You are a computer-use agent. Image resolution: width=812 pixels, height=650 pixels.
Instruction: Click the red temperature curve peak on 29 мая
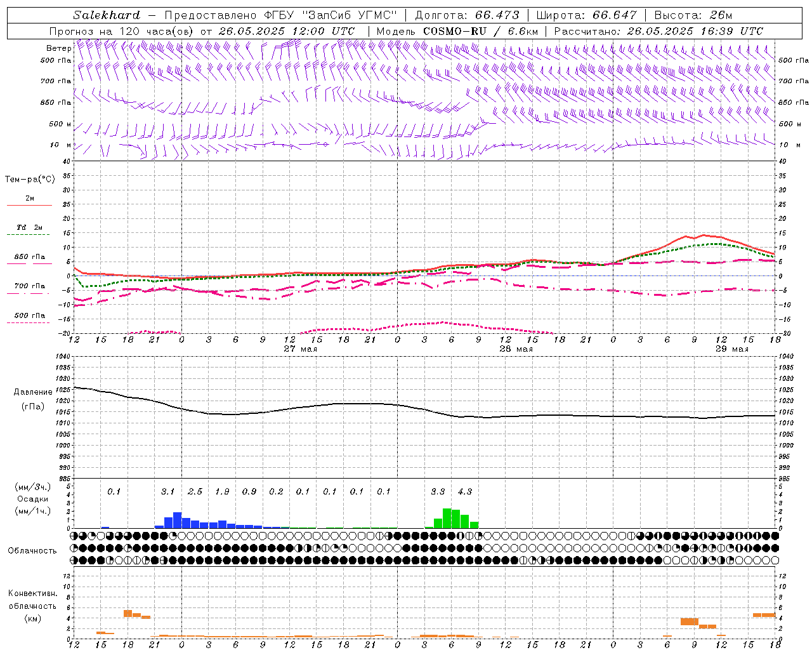703,235
